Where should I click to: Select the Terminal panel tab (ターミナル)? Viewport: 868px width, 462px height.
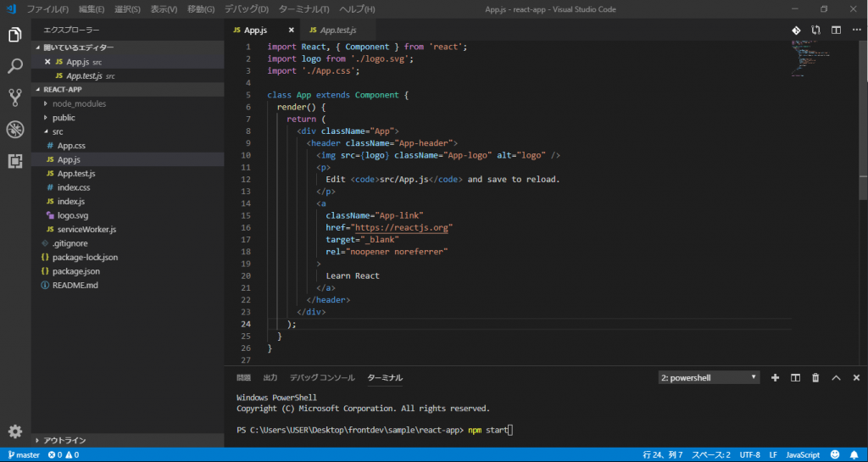(x=385, y=378)
